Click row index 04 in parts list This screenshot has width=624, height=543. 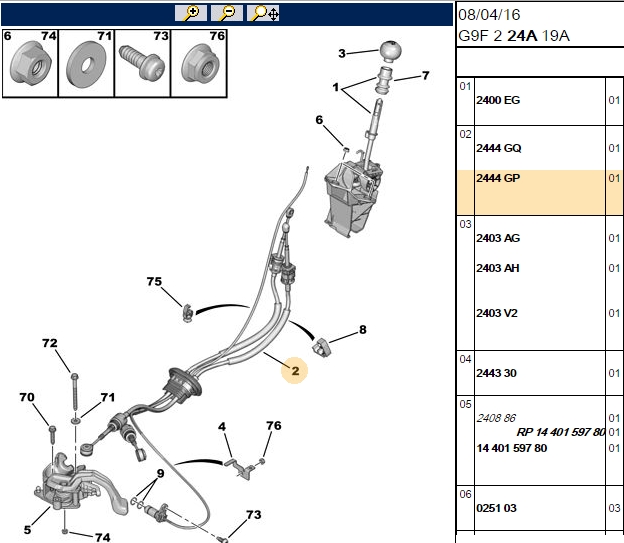point(465,359)
